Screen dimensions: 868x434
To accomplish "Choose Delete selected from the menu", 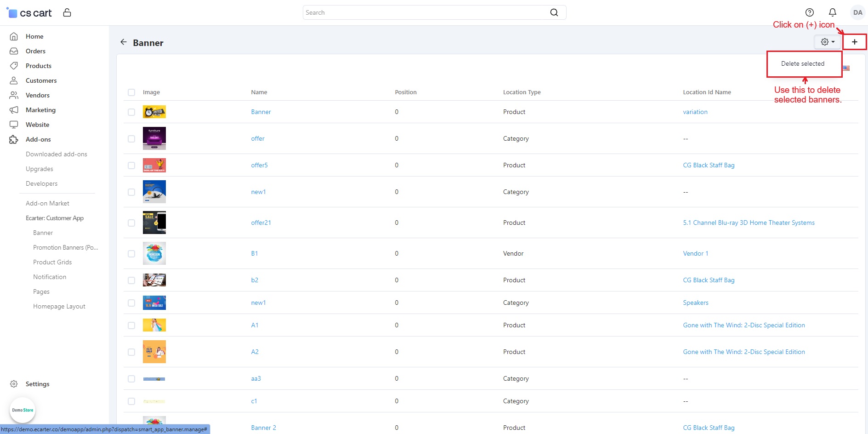I will click(x=802, y=64).
